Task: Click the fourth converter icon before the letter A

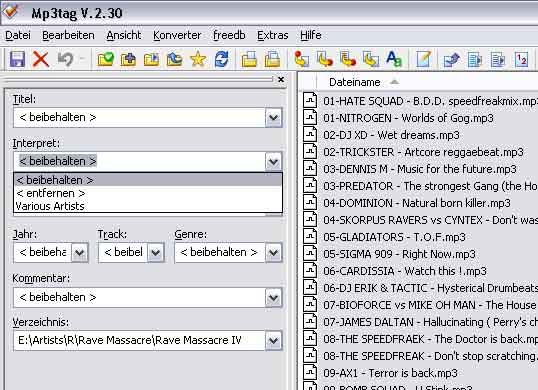Action: pyautogui.click(x=371, y=59)
